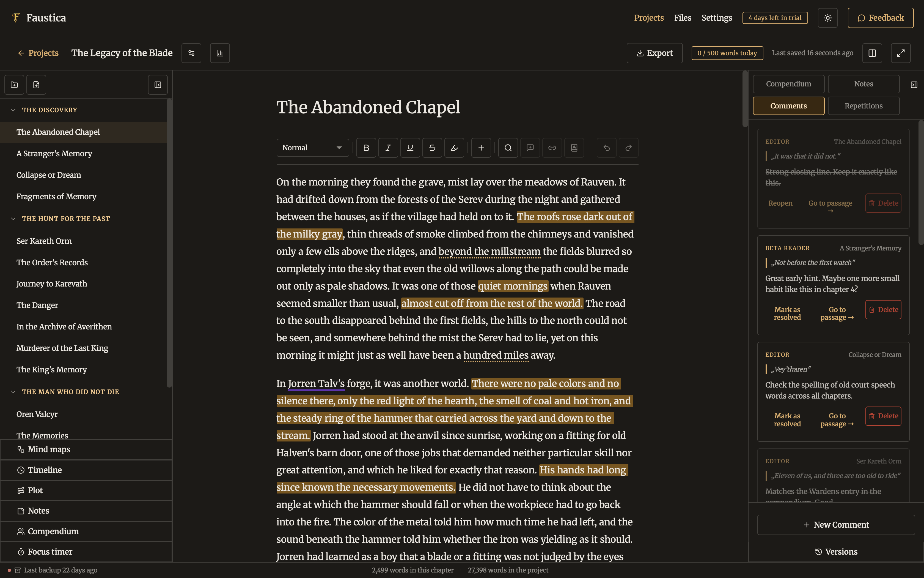Collapse THE MAN WHO DID NOT DIE section
924x578 pixels.
(x=13, y=392)
